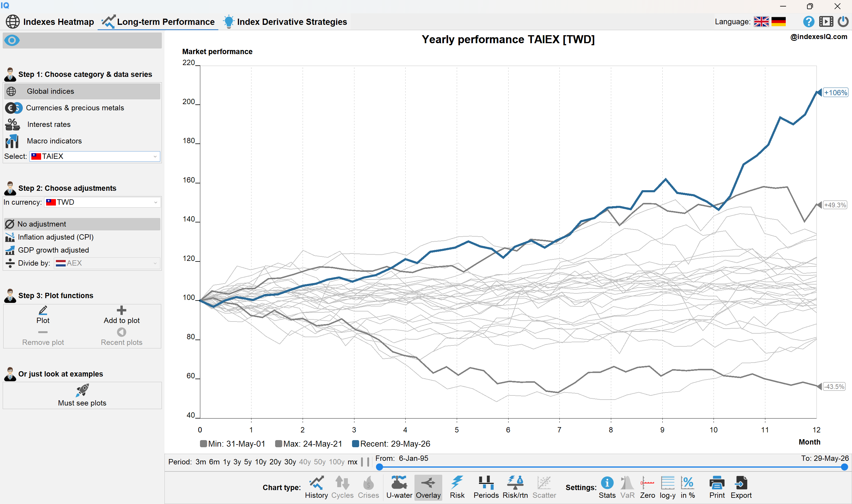The image size is (852, 504).
Task: Open the TWD currency dropdown
Action: click(x=102, y=202)
